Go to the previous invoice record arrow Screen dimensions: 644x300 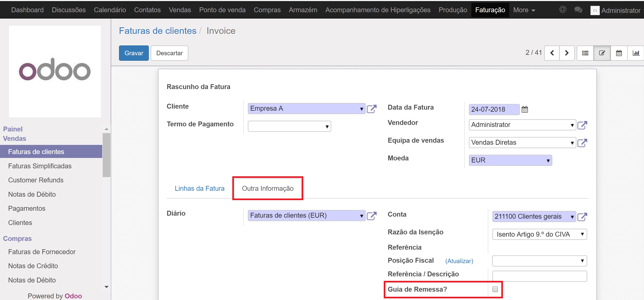(552, 53)
